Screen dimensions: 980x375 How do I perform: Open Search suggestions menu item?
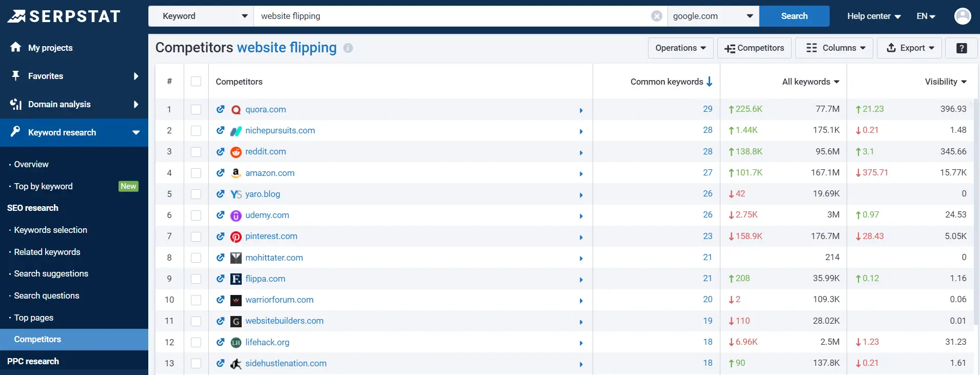[51, 273]
